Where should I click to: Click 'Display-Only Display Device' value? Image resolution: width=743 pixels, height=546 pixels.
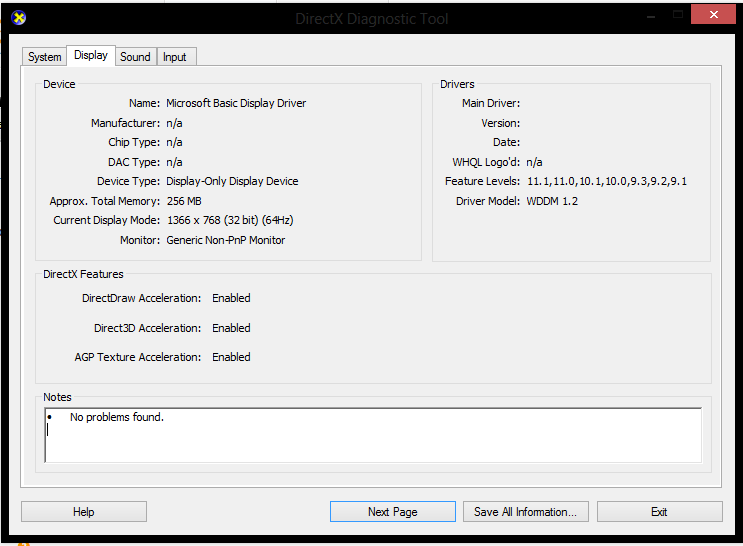[232, 182]
